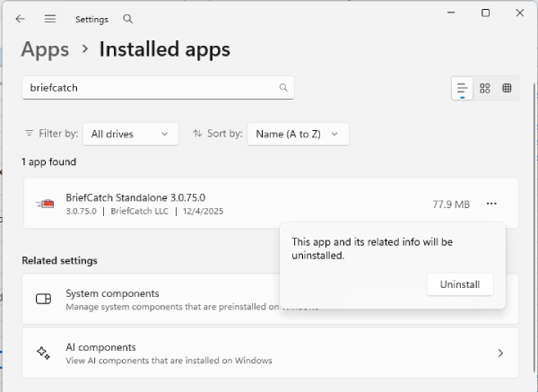538x392 pixels.
Task: Close the Settings window
Action: click(520, 13)
